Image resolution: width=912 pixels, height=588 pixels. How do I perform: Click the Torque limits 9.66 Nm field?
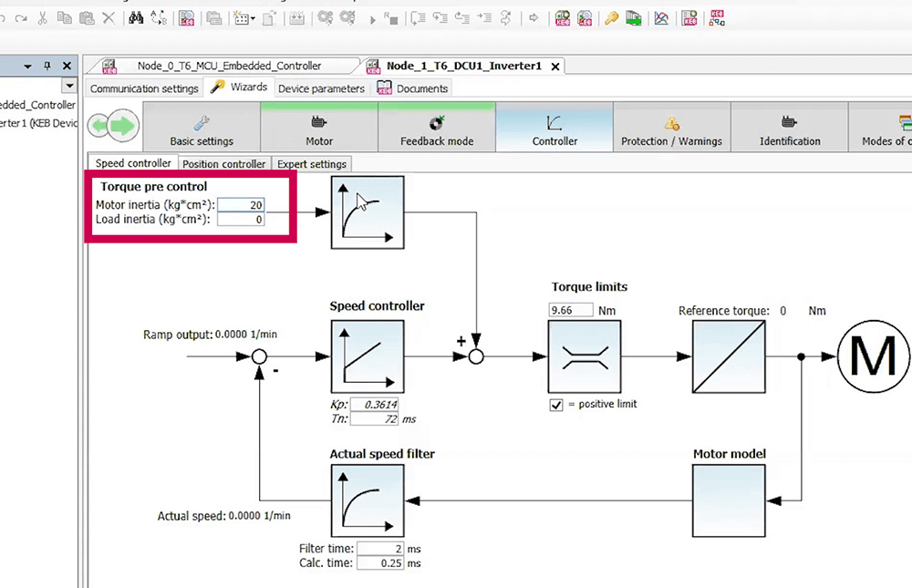571,310
